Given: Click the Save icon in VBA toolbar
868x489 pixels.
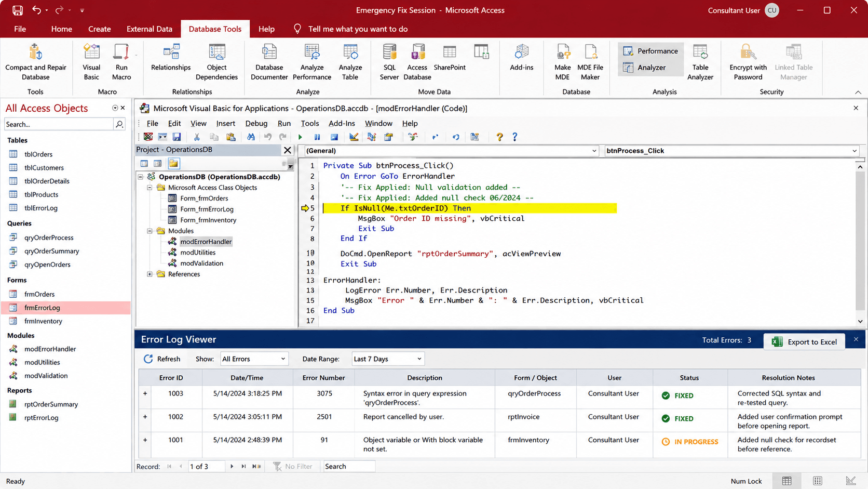Looking at the screenshot, I should pyautogui.click(x=177, y=137).
